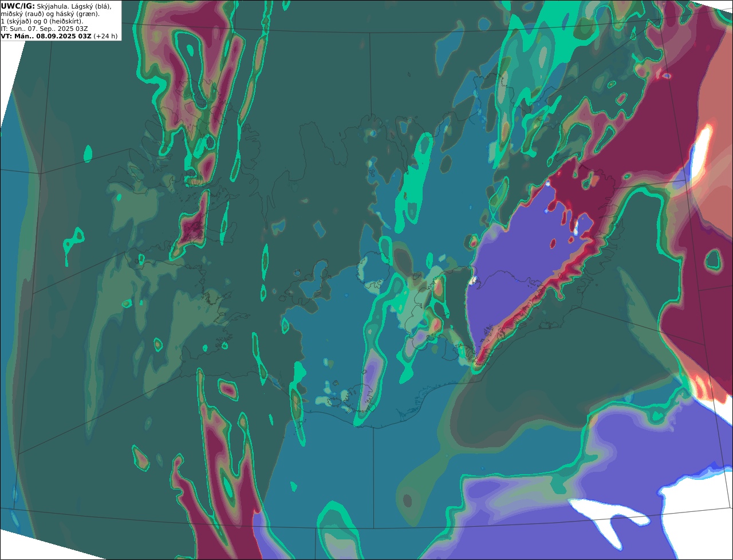The height and width of the screenshot is (560, 733).
Task: Click the 'miðský (rauð) og háský (græn)' legend line
Action: 50,14
